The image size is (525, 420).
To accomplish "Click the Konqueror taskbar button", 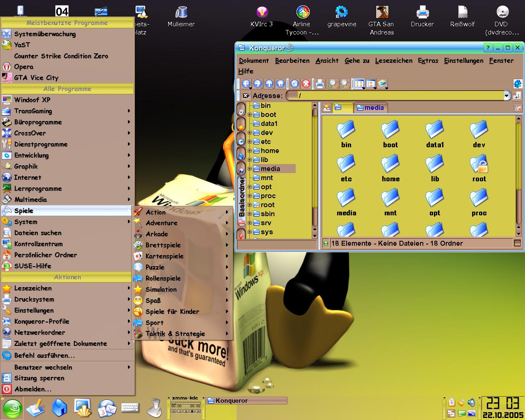I will click(246, 401).
